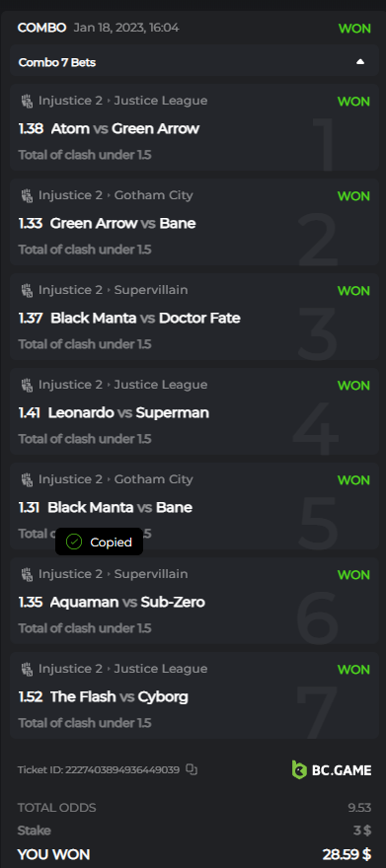Viewport: 386px width, 868px height.
Task: Open Atom vs Green Arrow match
Action: pyautogui.click(x=124, y=128)
